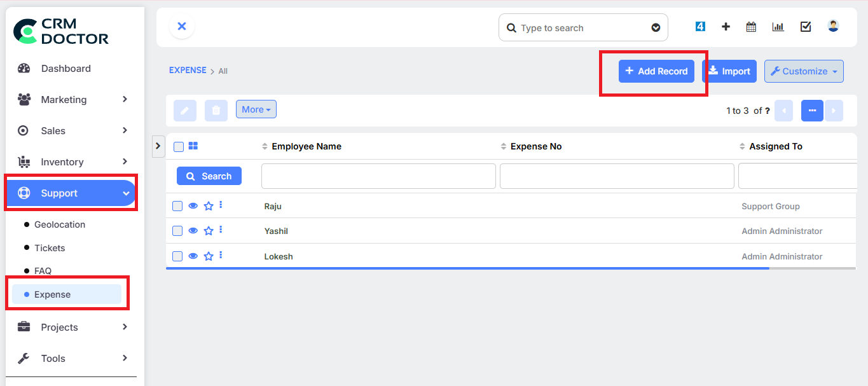Expand the Customize dropdown
Image resolution: width=868 pixels, height=386 pixels.
[x=803, y=71]
